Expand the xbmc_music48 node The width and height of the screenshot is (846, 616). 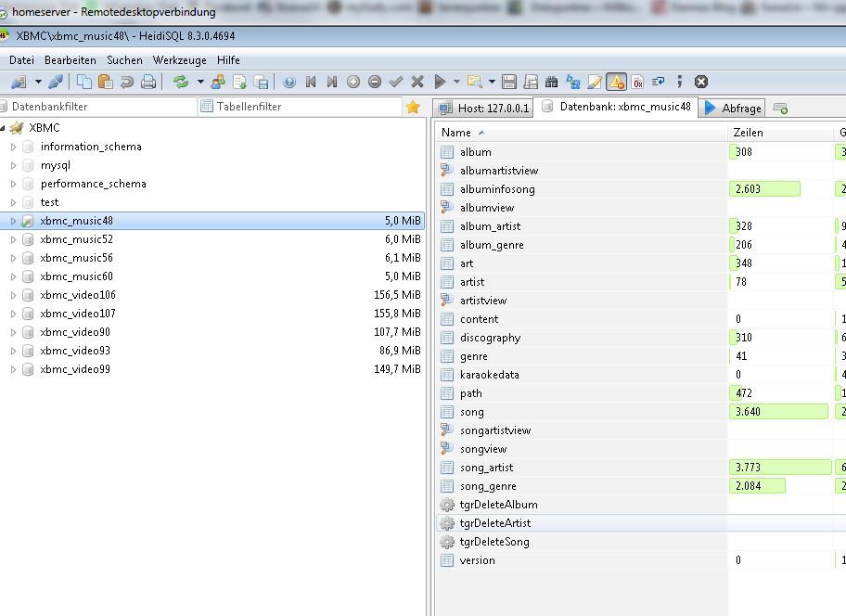click(x=14, y=221)
